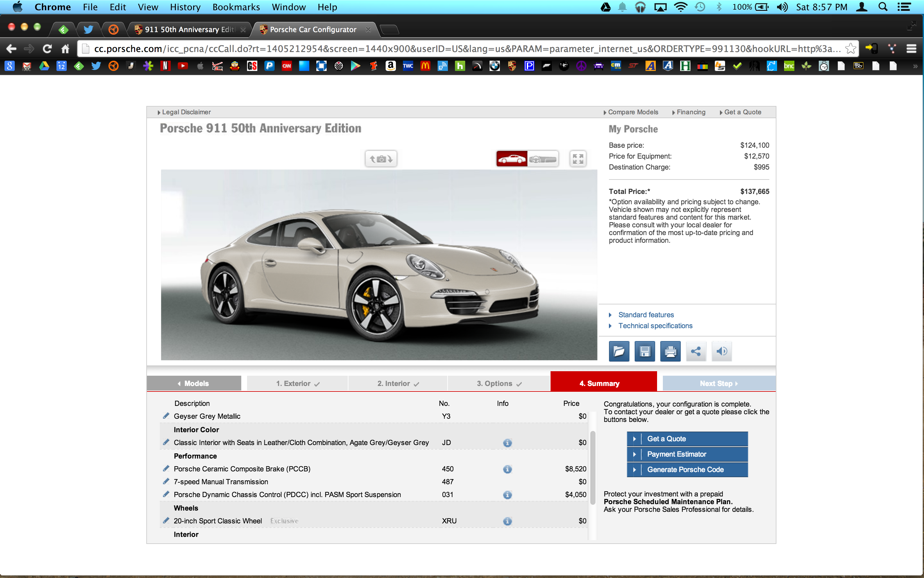Switch to 2. Interior tab
The width and height of the screenshot is (924, 578).
[398, 383]
